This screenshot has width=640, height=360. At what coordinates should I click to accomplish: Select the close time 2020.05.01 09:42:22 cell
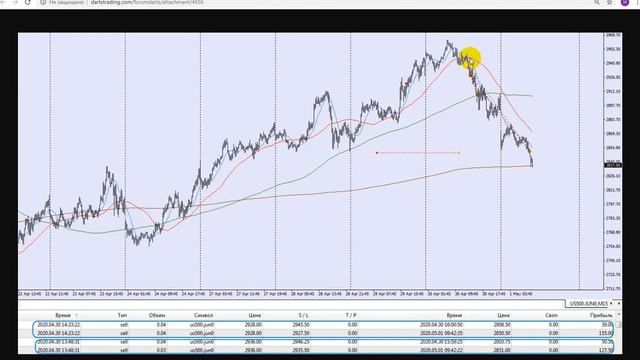(441, 350)
